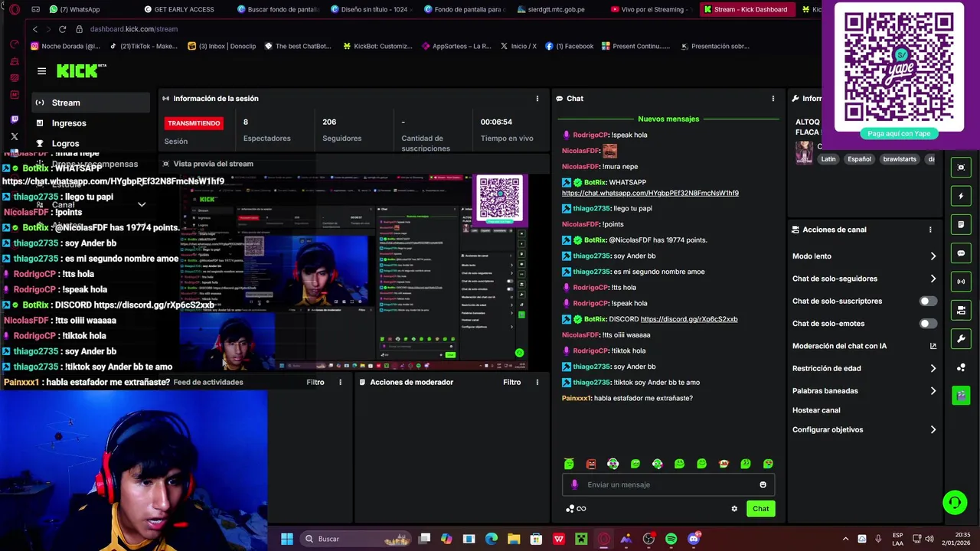Show hidden system tray icons
This screenshot has width=980, height=551.
pyautogui.click(x=845, y=539)
